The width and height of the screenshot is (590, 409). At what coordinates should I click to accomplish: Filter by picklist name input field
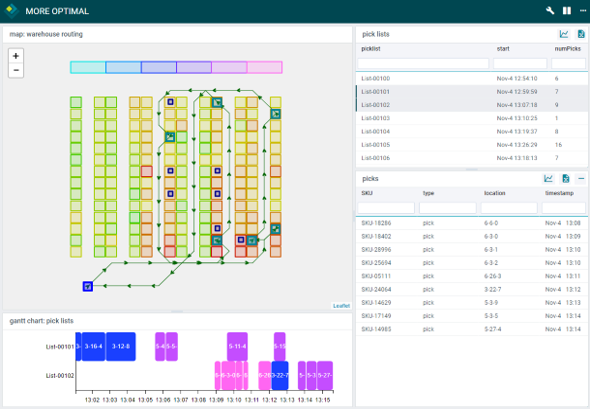(x=423, y=64)
